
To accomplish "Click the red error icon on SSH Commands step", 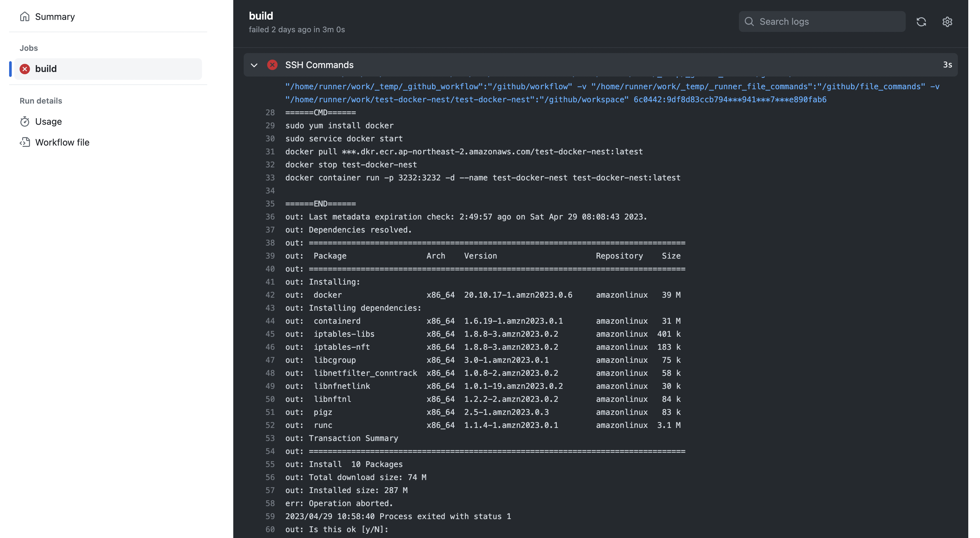I will [272, 65].
